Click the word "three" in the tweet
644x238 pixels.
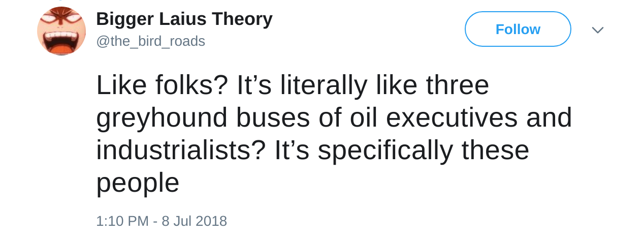[x=457, y=85]
